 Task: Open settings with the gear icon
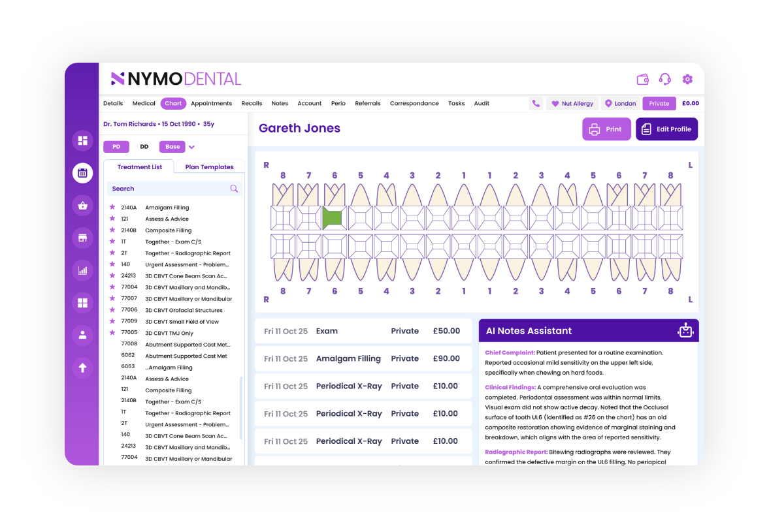click(x=687, y=79)
